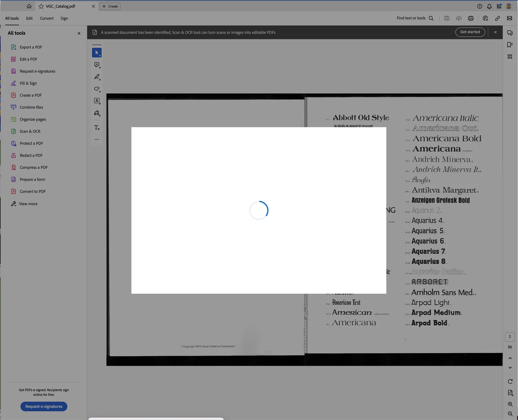Close the VGC_Catalog.pdf tab
The width and height of the screenshot is (518, 420).
[94, 6]
